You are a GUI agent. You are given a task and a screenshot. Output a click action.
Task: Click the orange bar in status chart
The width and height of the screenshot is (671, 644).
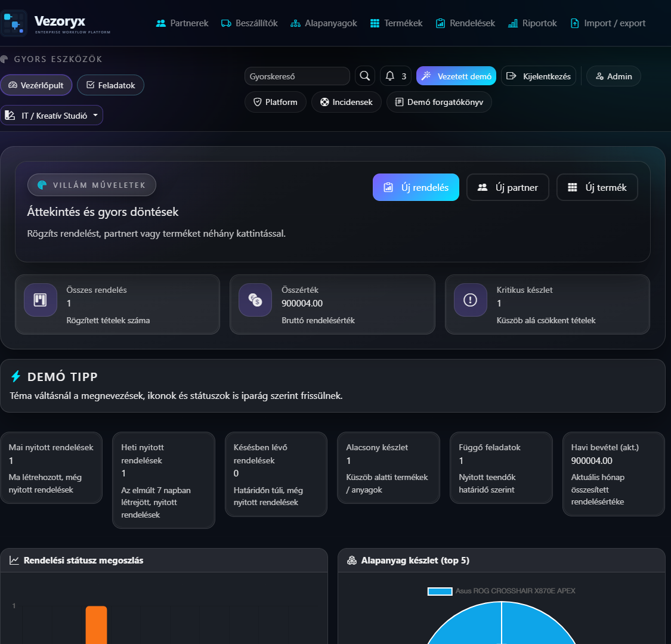coord(96,625)
